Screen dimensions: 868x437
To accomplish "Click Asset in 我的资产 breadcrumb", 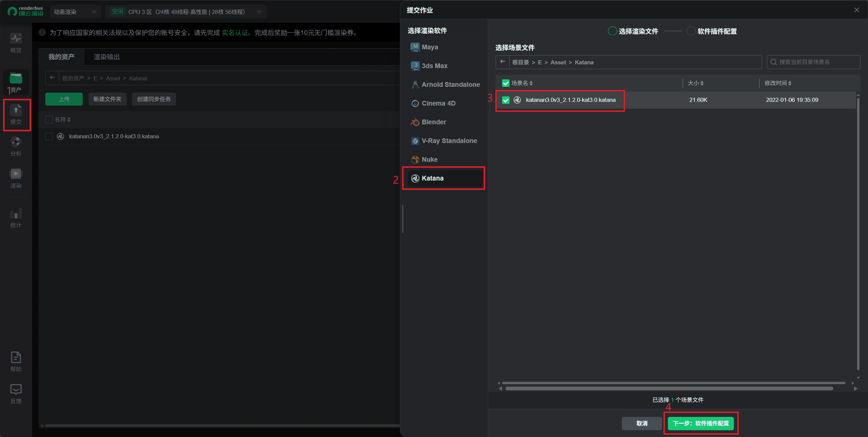I will [x=113, y=78].
